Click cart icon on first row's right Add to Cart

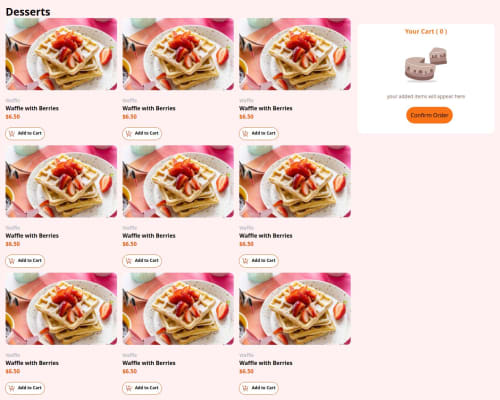coord(245,134)
